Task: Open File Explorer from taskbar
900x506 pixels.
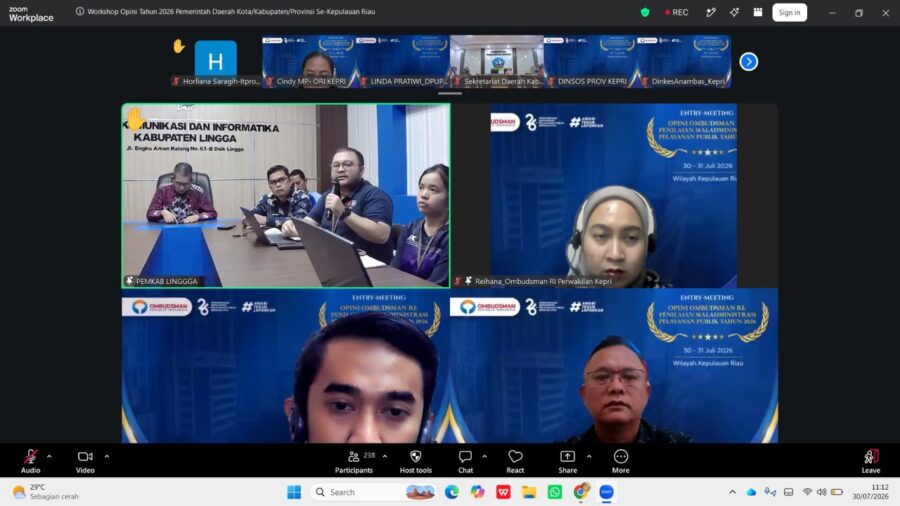Action: 529,492
